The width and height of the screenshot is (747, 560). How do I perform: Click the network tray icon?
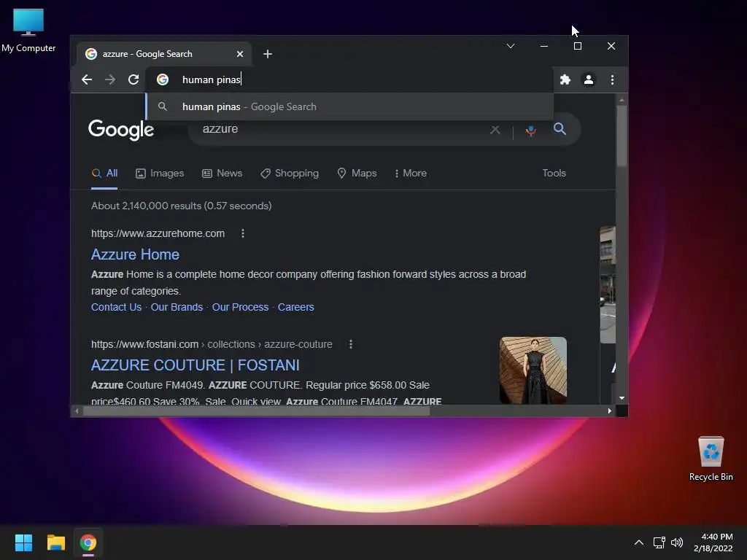659,542
